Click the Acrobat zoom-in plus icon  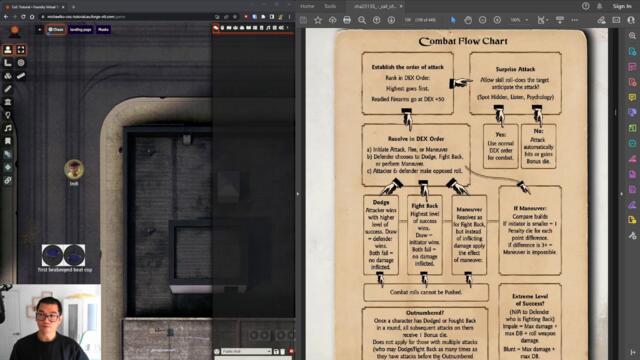pos(497,20)
